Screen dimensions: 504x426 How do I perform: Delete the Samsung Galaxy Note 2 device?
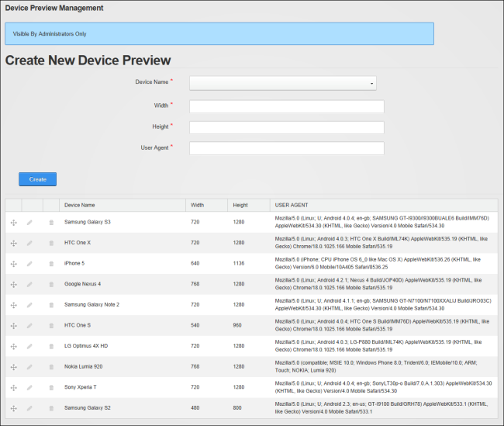[51, 305]
